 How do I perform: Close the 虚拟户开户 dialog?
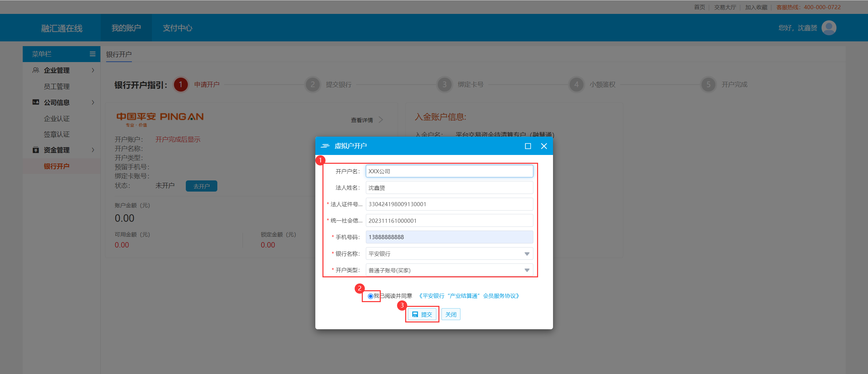pos(544,146)
